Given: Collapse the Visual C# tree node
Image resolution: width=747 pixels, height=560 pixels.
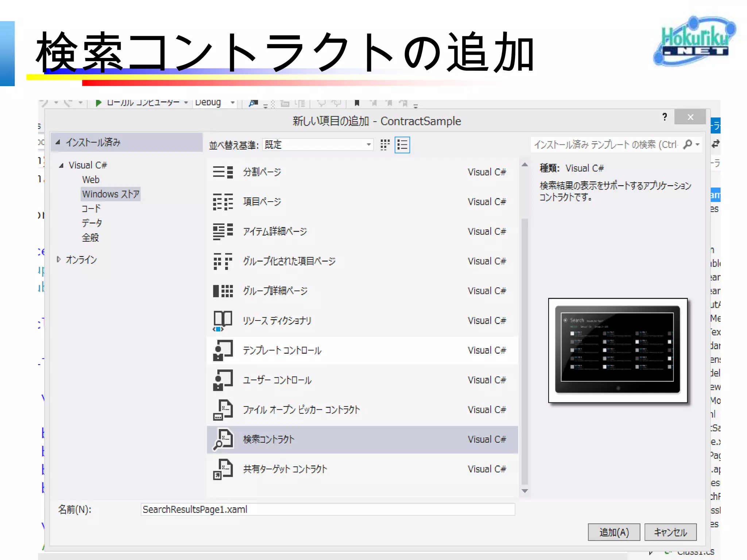Looking at the screenshot, I should click(61, 166).
